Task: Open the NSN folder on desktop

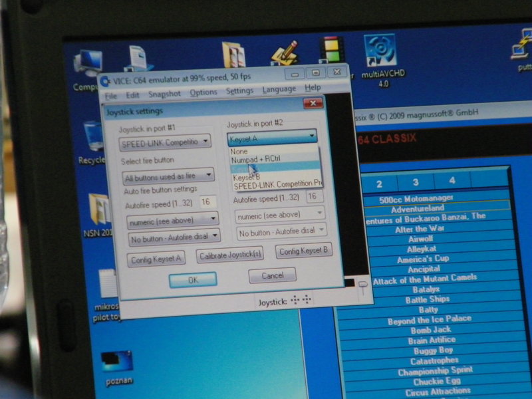Action: coord(98,214)
